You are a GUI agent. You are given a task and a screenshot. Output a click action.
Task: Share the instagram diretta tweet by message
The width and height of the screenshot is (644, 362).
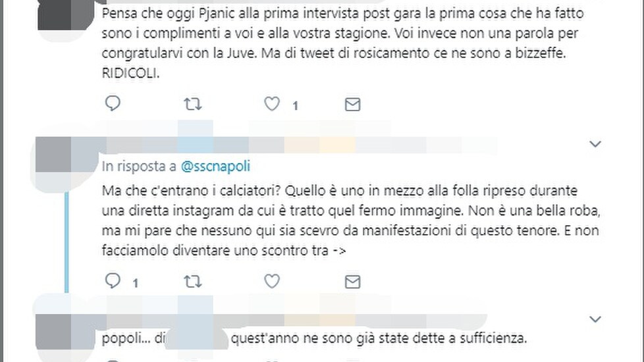point(352,282)
